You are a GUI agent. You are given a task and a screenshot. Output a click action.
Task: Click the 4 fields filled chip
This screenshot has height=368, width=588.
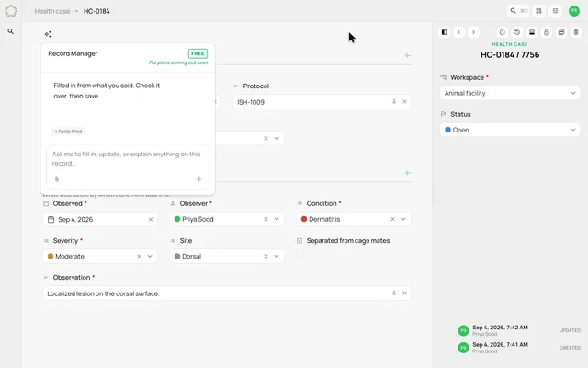pyautogui.click(x=68, y=132)
